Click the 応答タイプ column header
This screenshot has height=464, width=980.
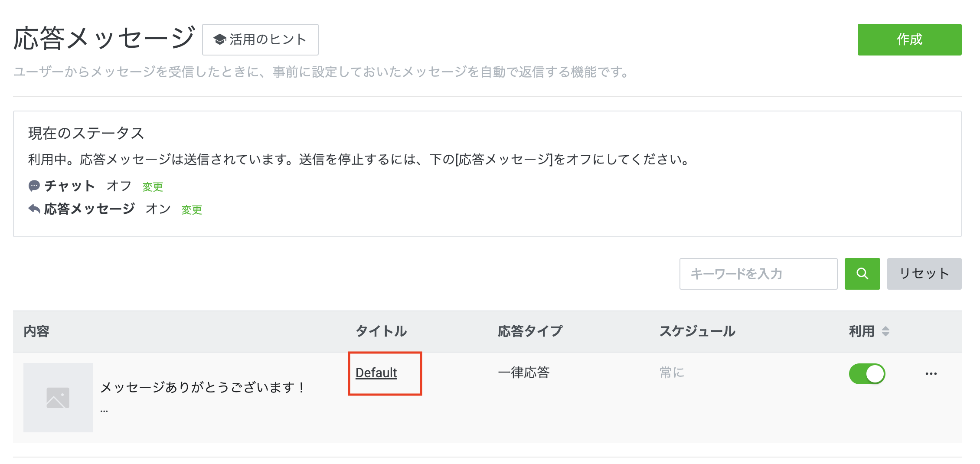click(529, 331)
